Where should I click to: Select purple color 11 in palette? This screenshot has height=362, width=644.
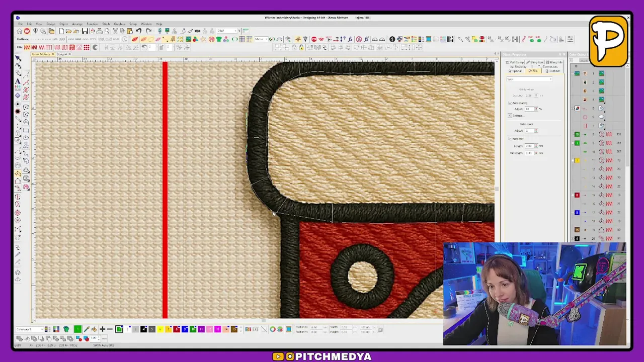tap(201, 329)
